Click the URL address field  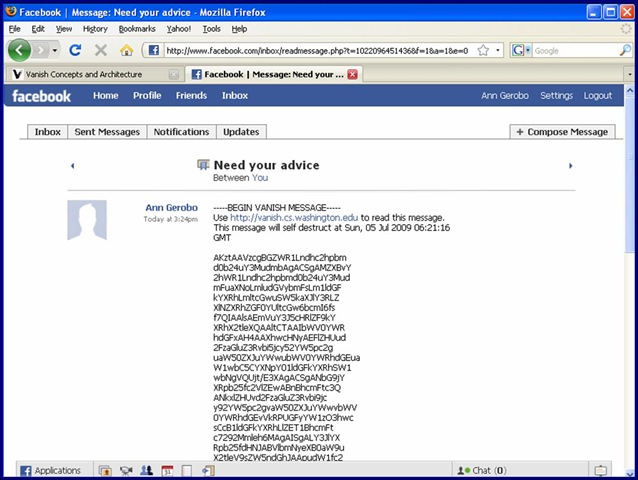(x=317, y=50)
